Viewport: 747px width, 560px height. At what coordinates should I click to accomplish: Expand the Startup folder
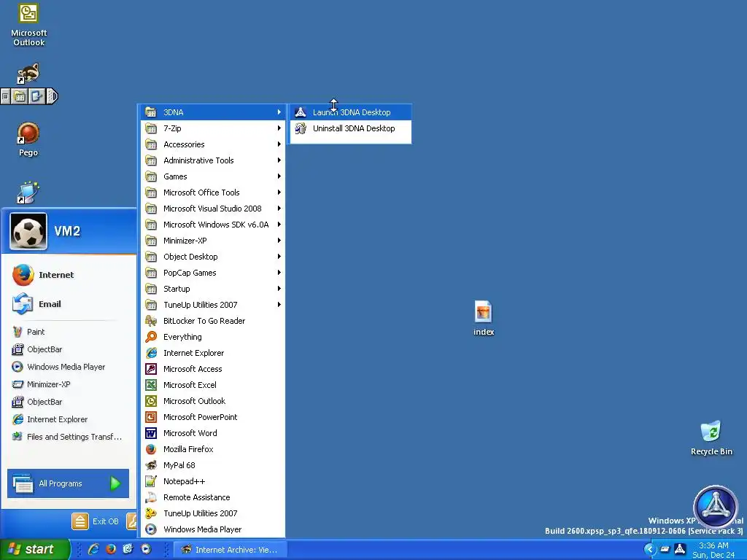coord(213,289)
